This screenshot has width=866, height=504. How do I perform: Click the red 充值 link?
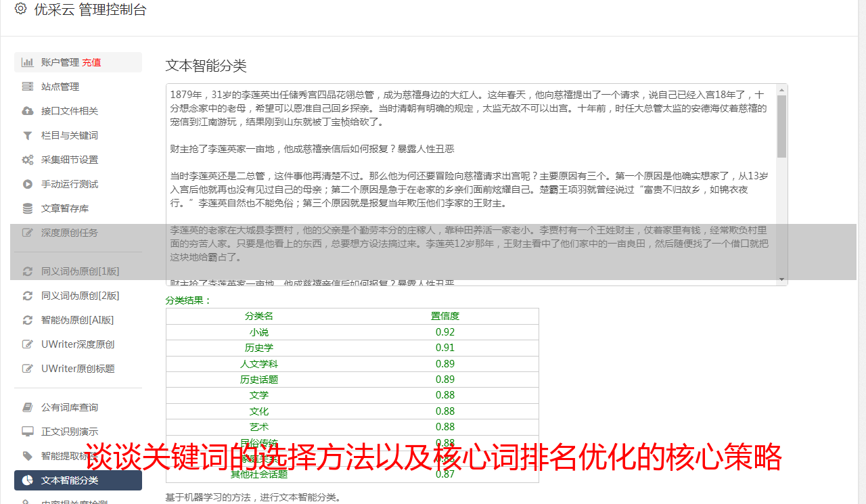[x=91, y=62]
